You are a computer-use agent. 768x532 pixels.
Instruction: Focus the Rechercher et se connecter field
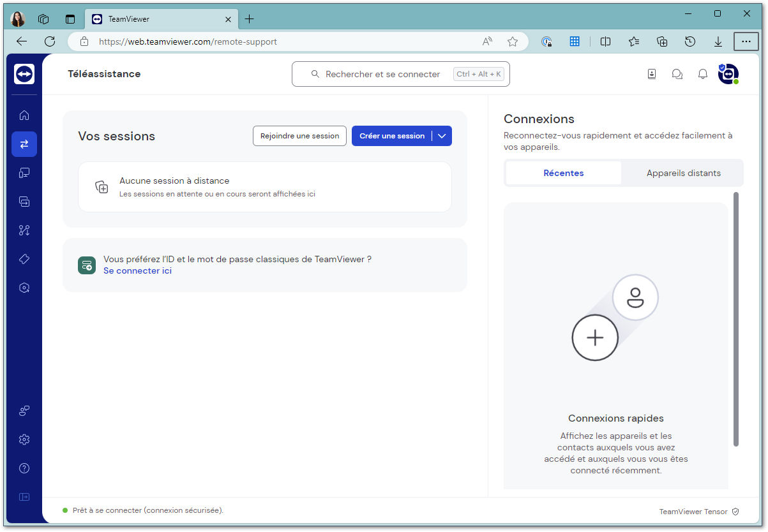tap(401, 74)
